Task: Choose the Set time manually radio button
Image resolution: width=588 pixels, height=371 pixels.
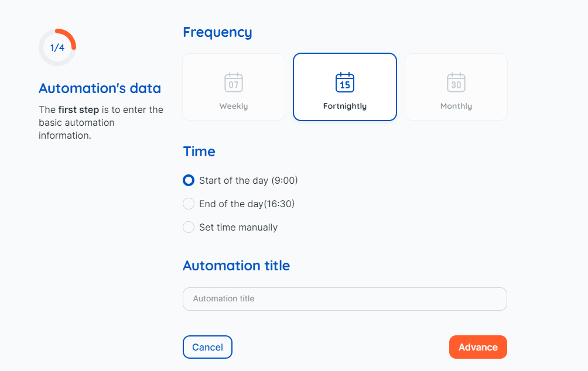Action: coord(189,227)
